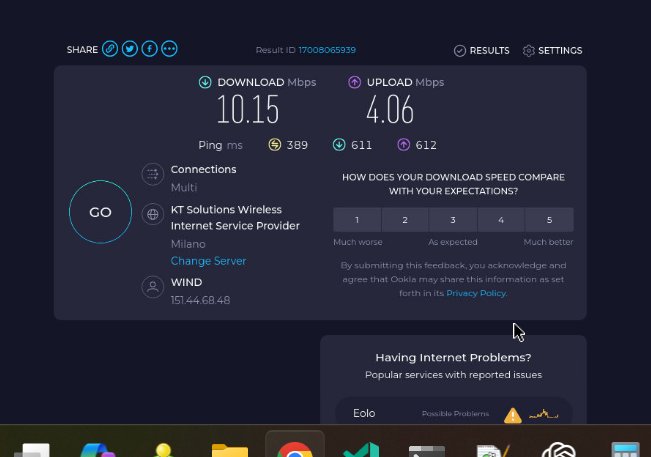Open more share options icon

(169, 49)
